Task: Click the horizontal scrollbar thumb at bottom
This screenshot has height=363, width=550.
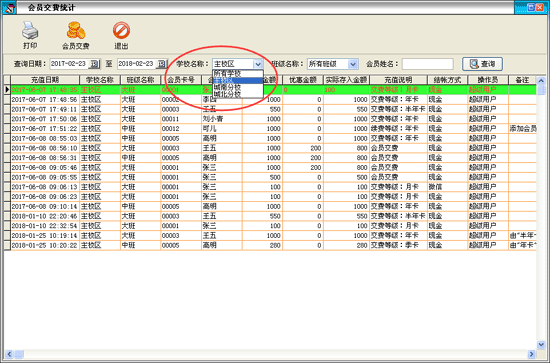Action: [x=19, y=354]
